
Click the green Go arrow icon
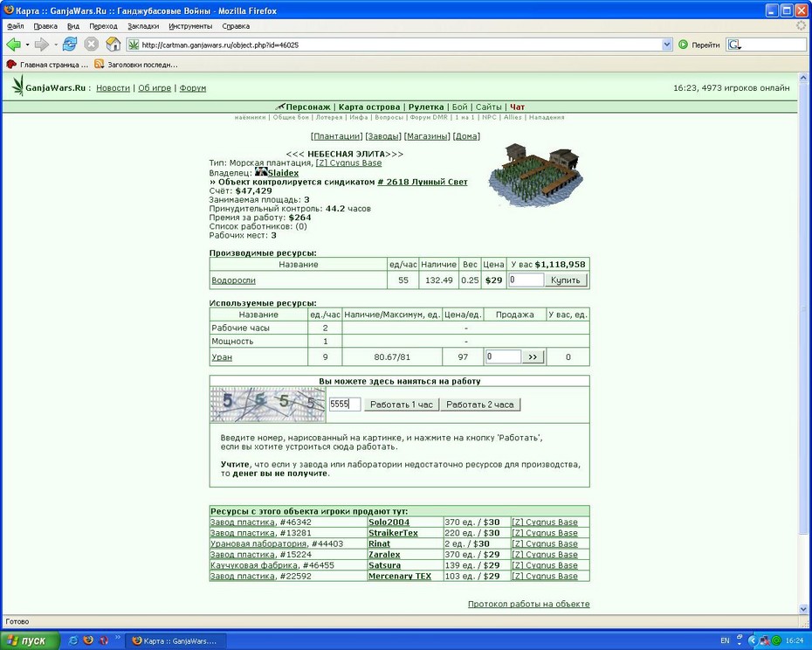click(x=683, y=45)
